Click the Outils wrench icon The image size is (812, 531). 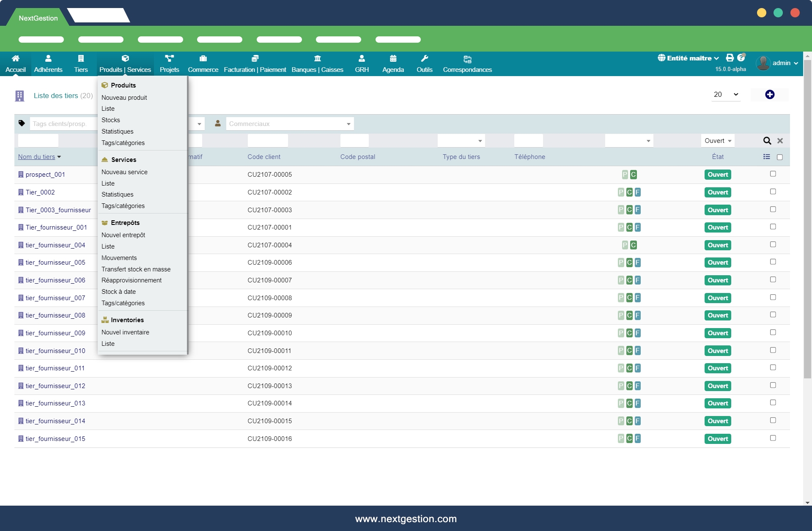point(424,58)
